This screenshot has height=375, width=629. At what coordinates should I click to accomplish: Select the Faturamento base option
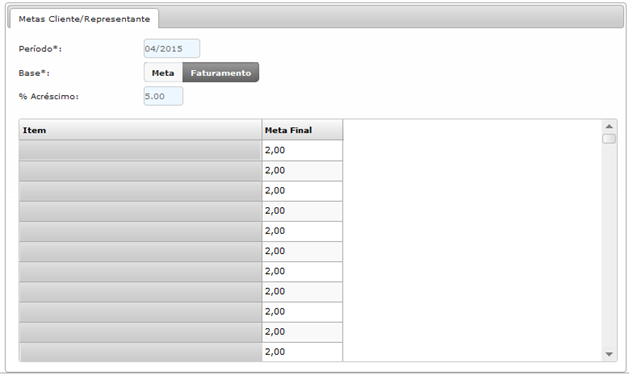221,73
